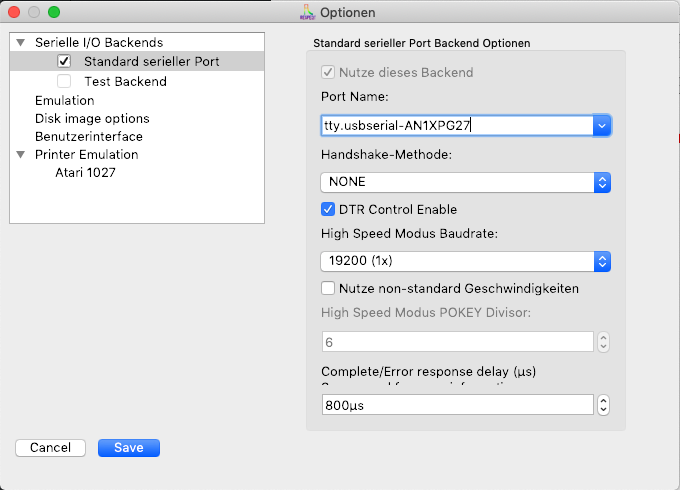Open High Speed Modus Baudrate dropdown

click(x=466, y=261)
